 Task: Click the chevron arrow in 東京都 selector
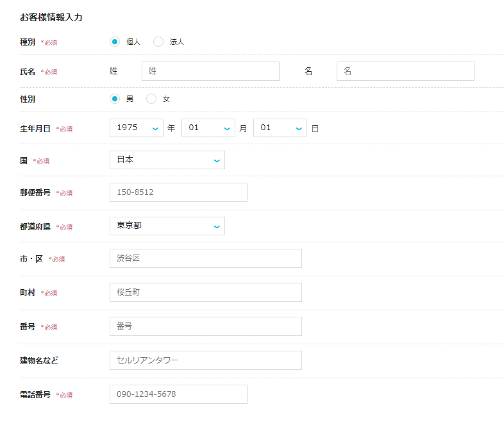217,227
